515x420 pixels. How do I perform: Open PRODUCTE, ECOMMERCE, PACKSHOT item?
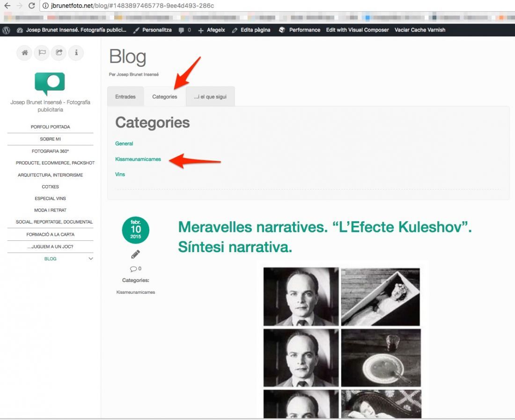click(x=55, y=163)
